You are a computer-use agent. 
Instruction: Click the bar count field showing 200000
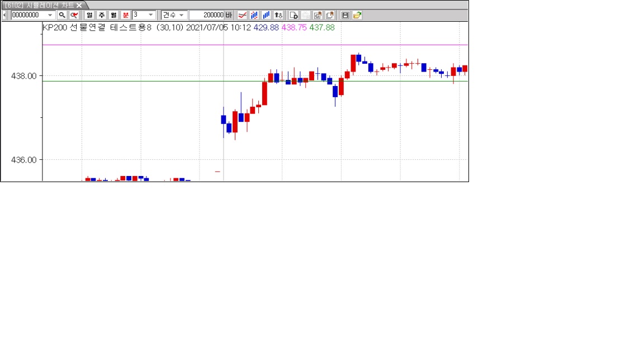(x=206, y=15)
